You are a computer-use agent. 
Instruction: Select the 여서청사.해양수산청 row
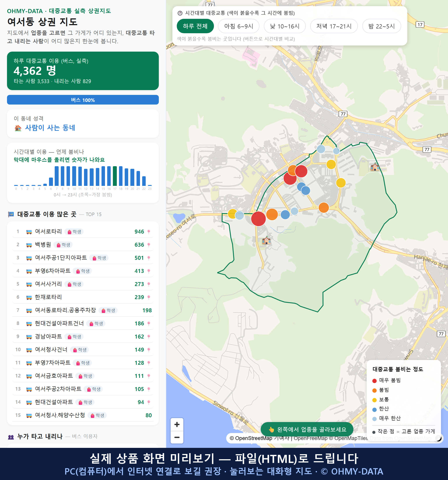point(83,415)
